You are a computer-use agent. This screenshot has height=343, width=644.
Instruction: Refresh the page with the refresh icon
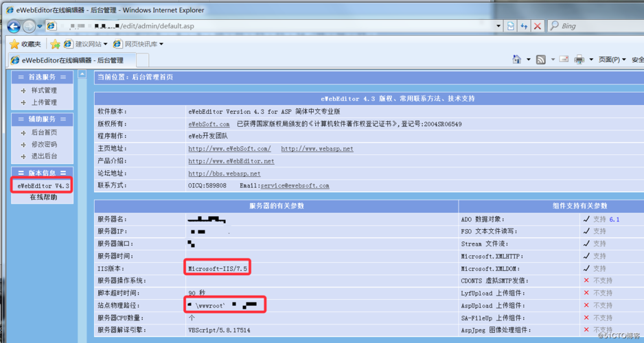[x=524, y=26]
